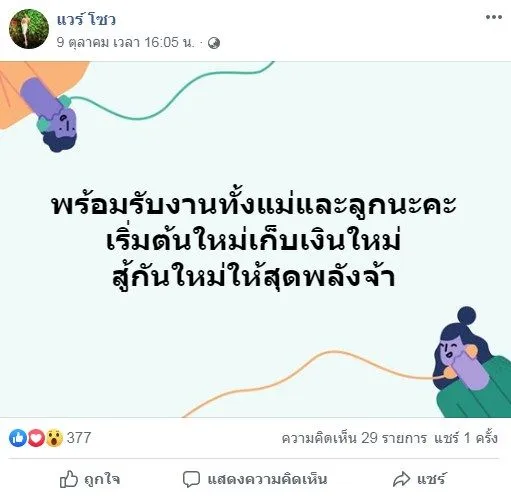Click the profile picture of แวร์ โชว
This screenshot has width=511, height=498.
coord(29,29)
